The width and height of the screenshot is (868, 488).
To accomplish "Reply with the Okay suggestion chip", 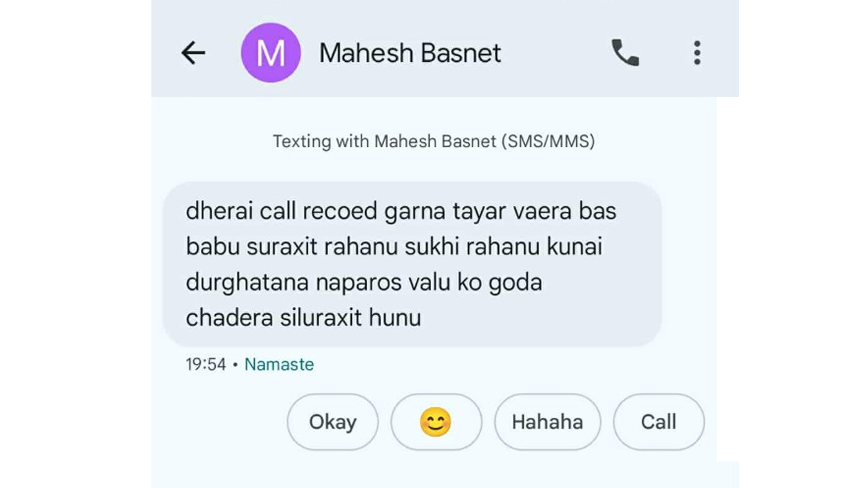I will pyautogui.click(x=333, y=422).
